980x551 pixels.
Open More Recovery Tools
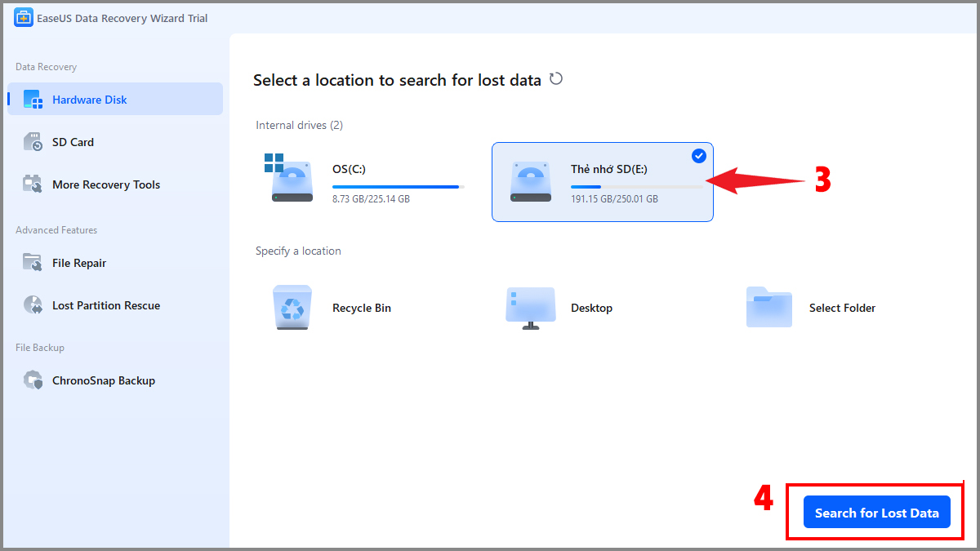(x=115, y=184)
